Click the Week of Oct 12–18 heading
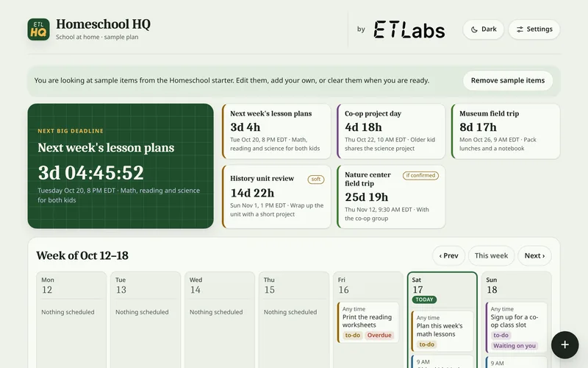 point(82,255)
